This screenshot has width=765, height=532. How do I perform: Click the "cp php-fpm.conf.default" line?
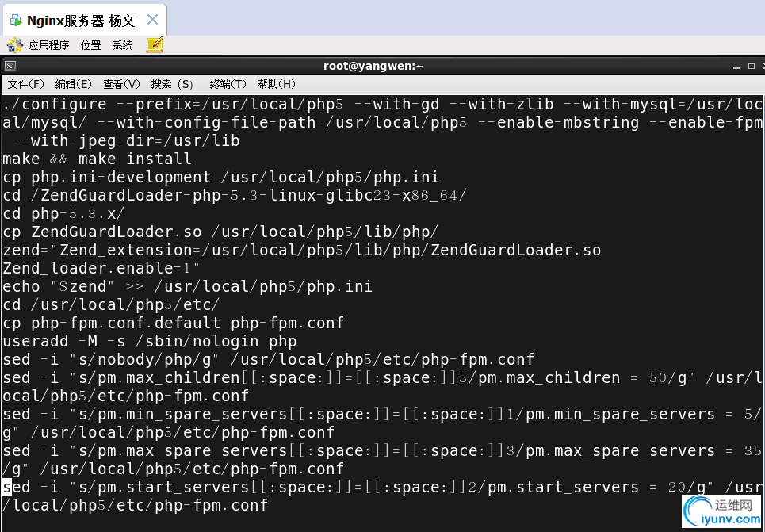173,323
